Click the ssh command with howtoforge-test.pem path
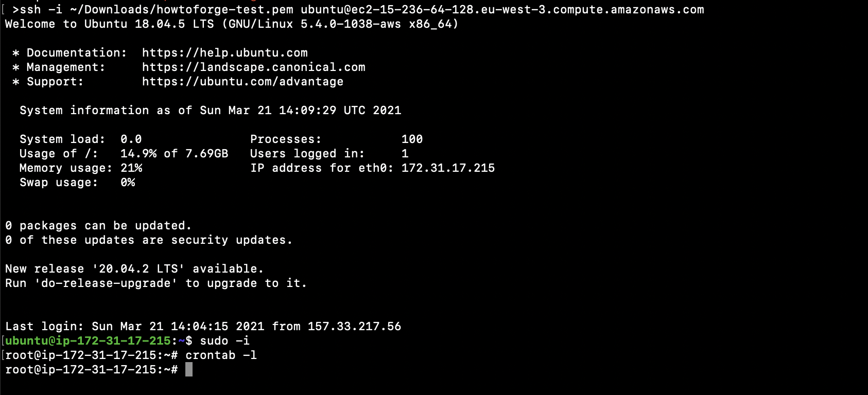 pos(358,10)
